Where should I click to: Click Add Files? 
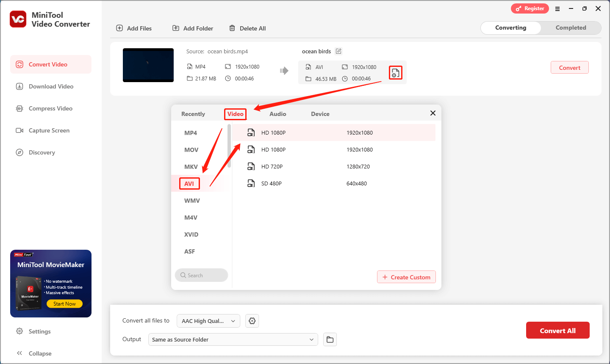134,28
